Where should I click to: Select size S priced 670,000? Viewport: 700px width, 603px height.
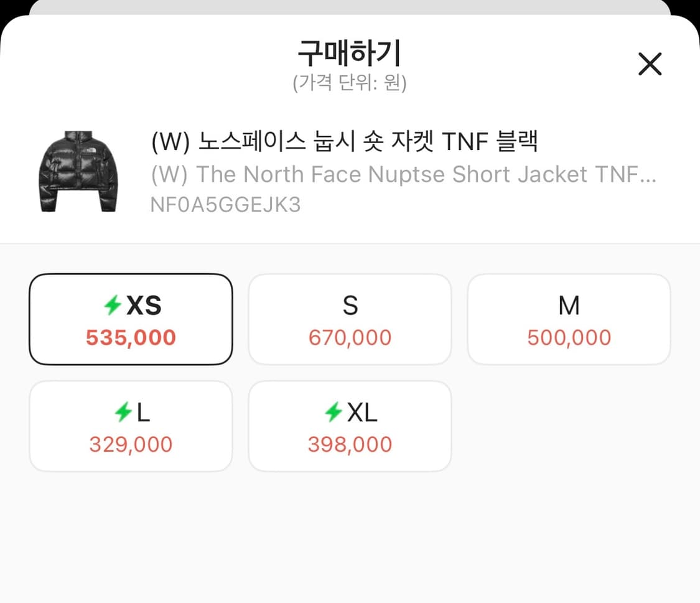[x=350, y=319]
